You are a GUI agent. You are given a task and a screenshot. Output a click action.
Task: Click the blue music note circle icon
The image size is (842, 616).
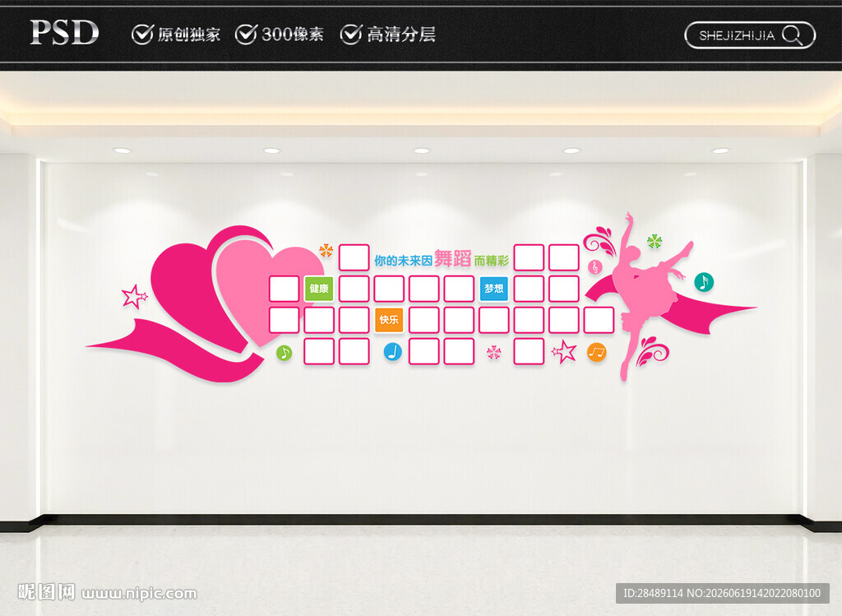point(393,352)
